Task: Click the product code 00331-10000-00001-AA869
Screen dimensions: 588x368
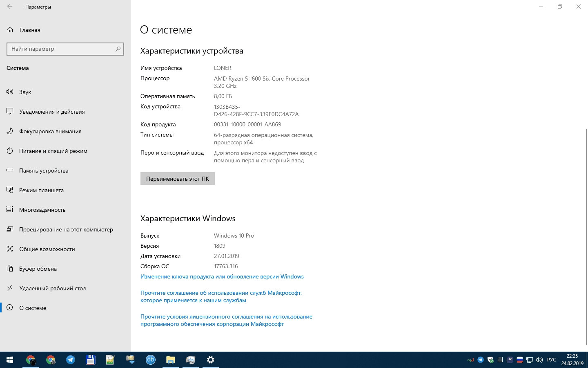Action: coord(247,124)
